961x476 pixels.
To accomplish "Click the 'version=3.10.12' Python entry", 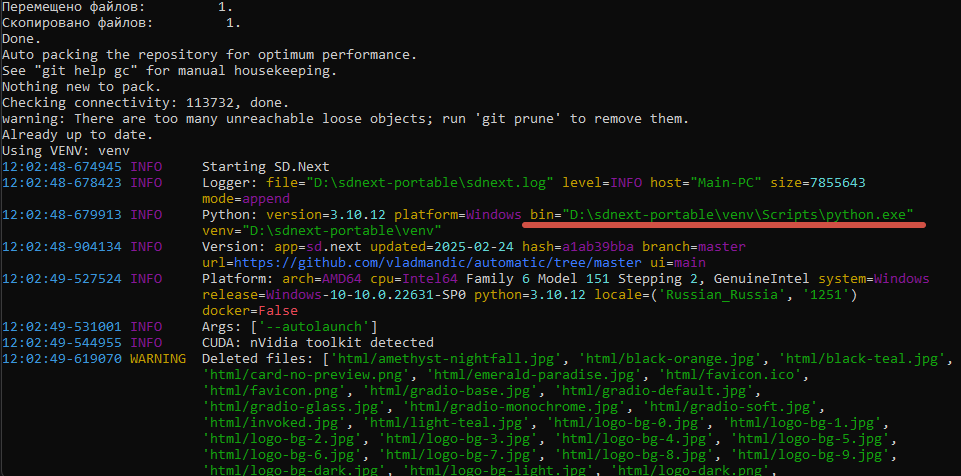I will (x=325, y=214).
